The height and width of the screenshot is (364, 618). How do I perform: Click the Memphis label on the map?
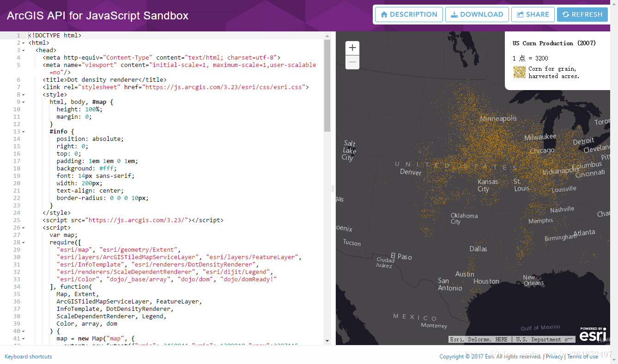pos(540,221)
